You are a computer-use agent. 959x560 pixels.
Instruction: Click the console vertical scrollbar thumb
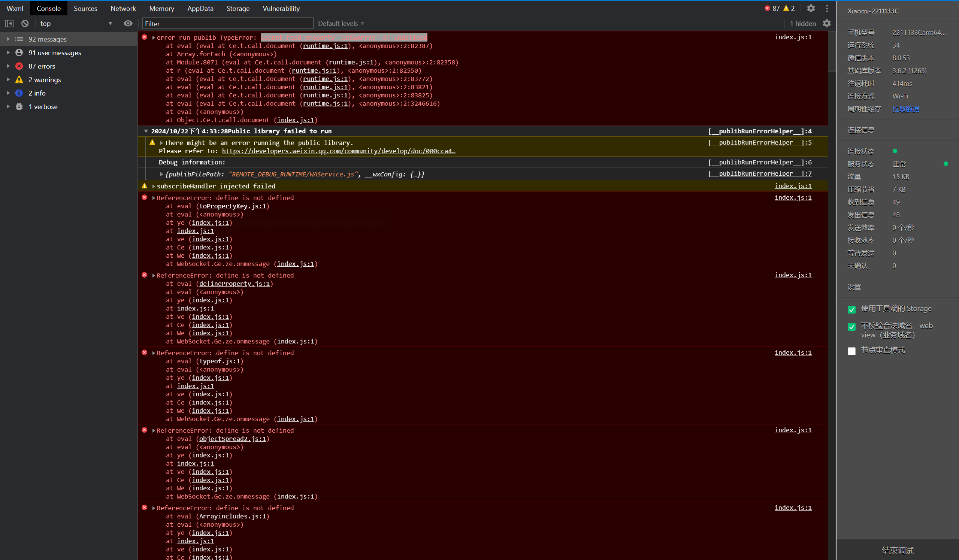click(x=832, y=52)
